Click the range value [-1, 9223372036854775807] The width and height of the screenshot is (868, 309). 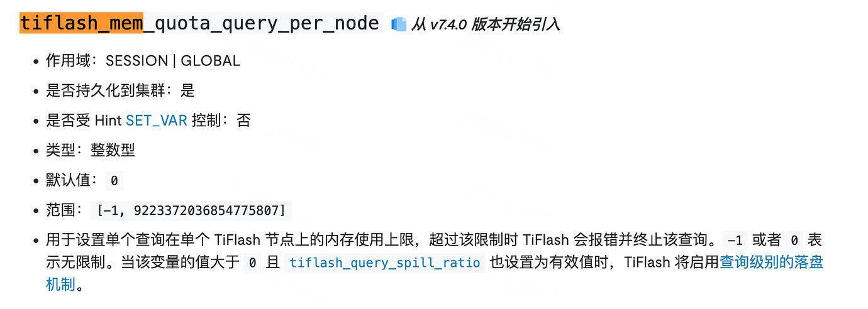pyautogui.click(x=191, y=210)
